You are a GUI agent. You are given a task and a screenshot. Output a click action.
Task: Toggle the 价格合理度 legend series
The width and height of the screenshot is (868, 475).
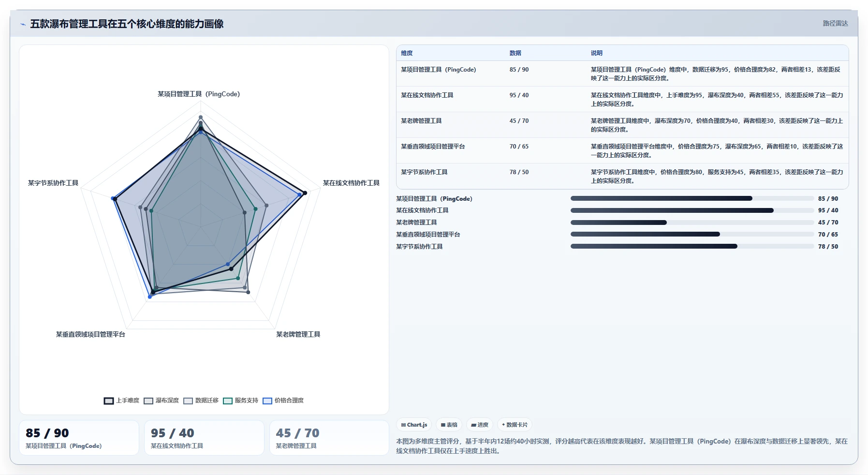[x=283, y=401]
